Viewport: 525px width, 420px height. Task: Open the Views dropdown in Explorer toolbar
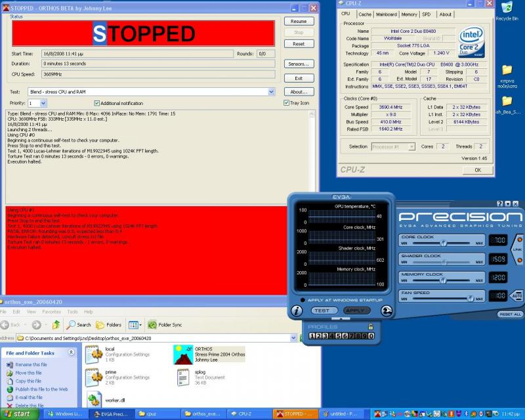click(x=134, y=325)
